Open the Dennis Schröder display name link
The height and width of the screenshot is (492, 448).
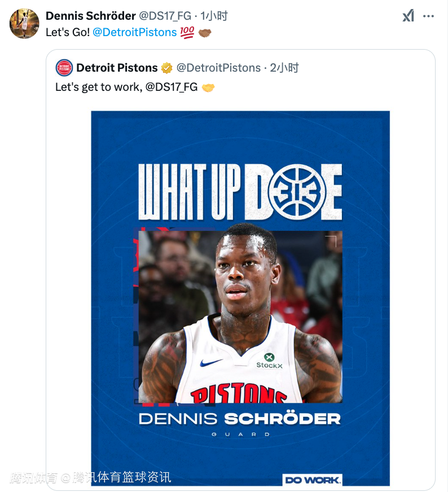point(90,16)
